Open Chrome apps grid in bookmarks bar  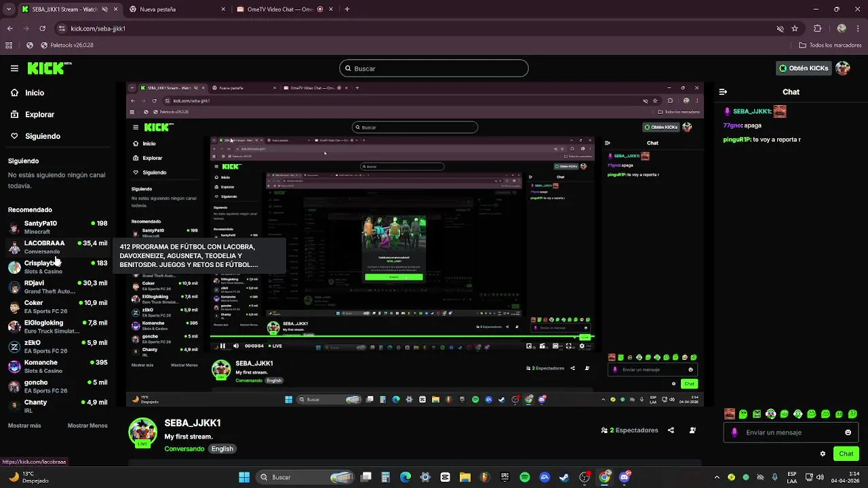[x=9, y=45]
